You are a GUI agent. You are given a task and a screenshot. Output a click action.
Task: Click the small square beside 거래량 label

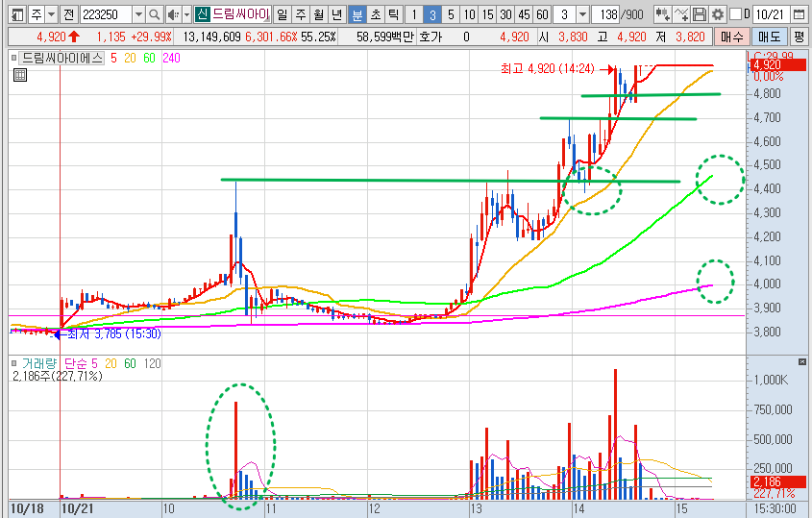14,363
